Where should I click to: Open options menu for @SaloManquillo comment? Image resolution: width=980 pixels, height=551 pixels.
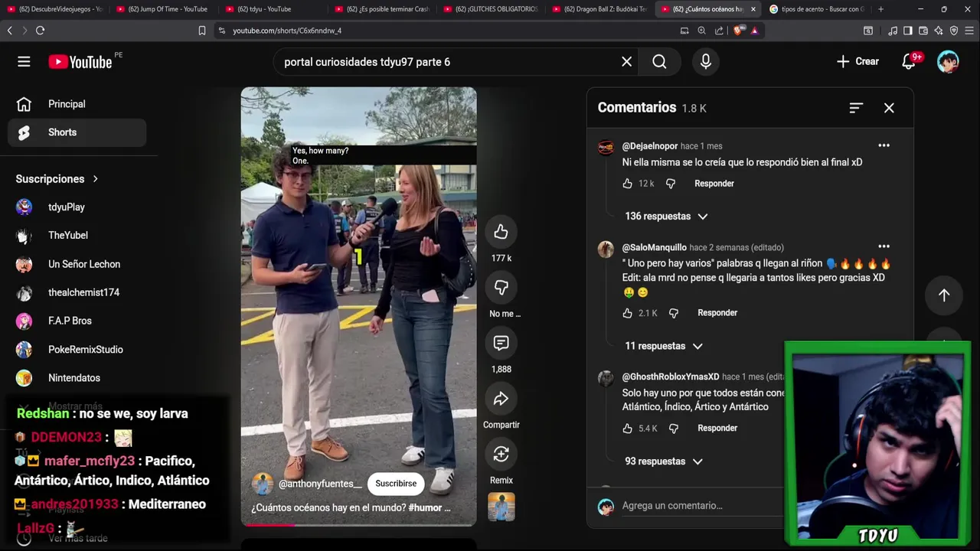click(x=884, y=246)
